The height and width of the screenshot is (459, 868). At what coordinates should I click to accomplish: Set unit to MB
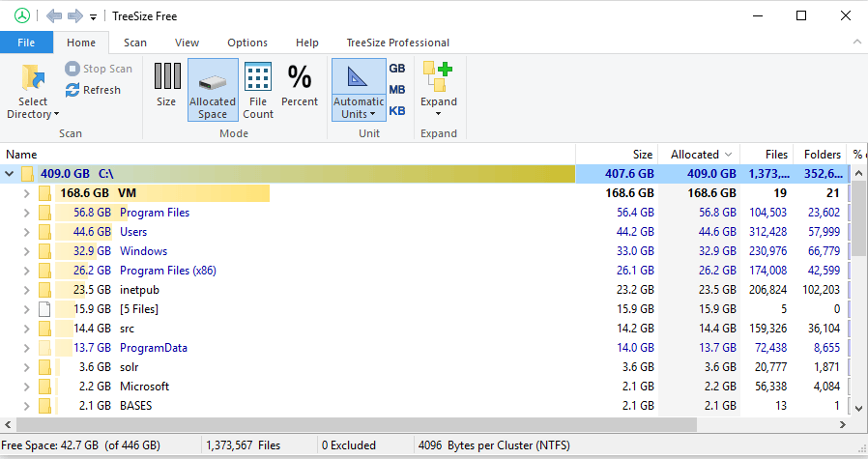[397, 90]
